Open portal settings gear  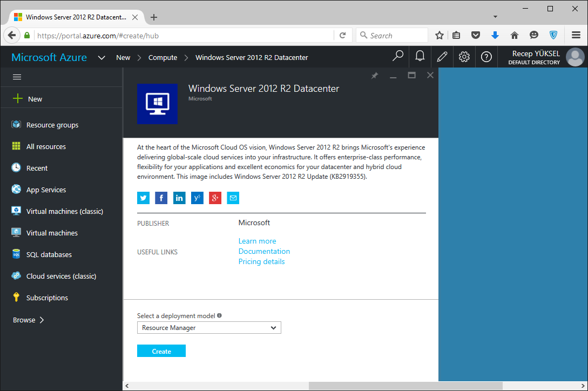coord(464,57)
